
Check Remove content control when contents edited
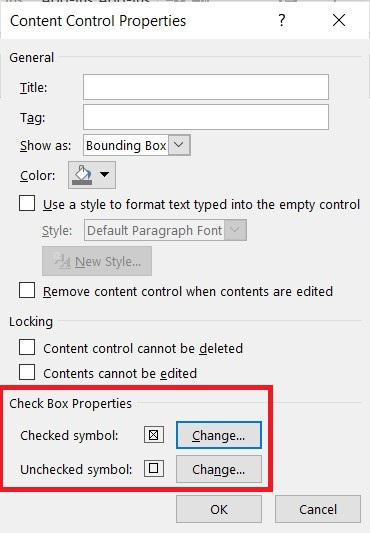coord(27,291)
